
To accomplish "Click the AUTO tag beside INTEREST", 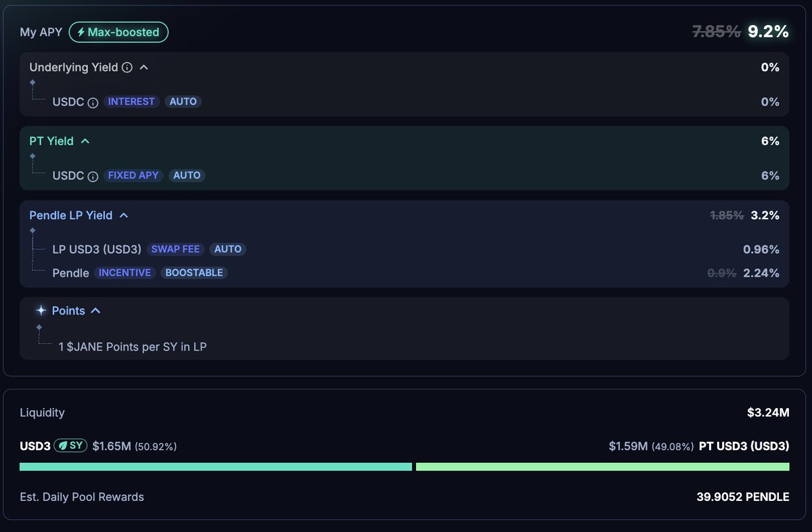I will click(x=183, y=102).
